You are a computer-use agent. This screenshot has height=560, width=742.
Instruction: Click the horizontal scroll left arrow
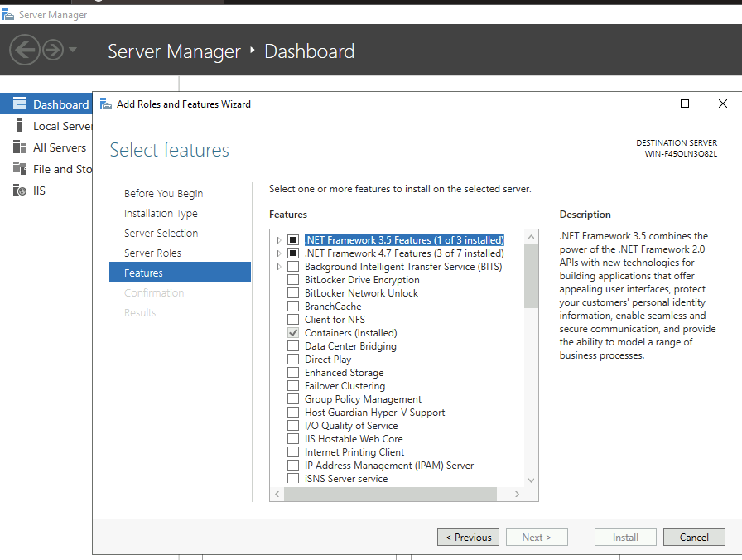point(277,494)
